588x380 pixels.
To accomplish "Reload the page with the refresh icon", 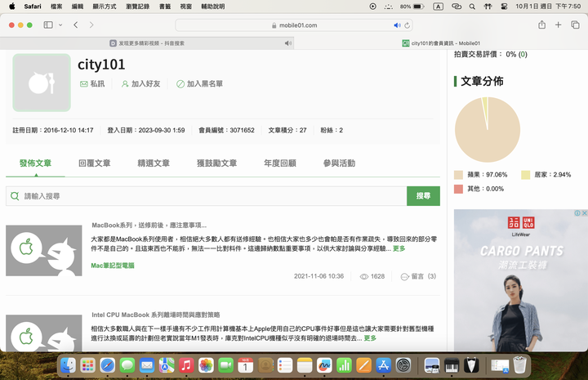I will (408, 25).
